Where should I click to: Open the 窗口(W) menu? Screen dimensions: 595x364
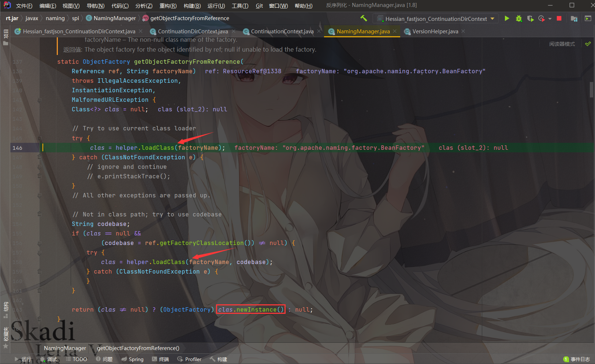(x=278, y=6)
